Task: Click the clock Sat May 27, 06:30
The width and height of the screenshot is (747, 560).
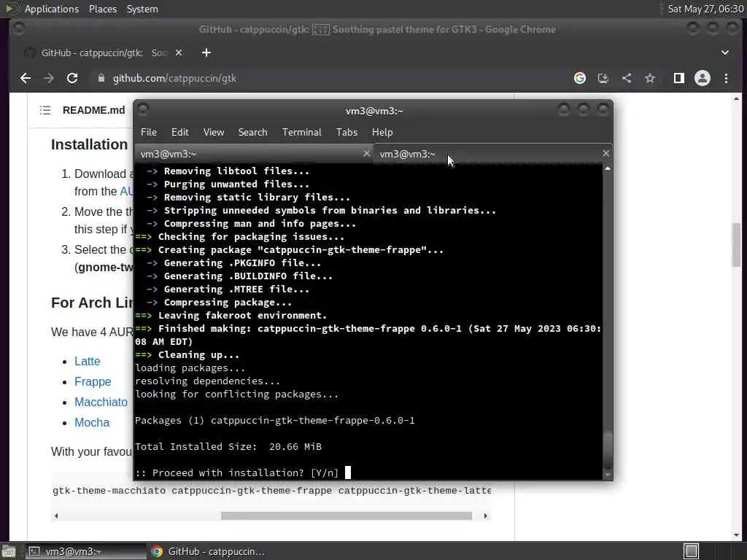Action: (x=705, y=9)
